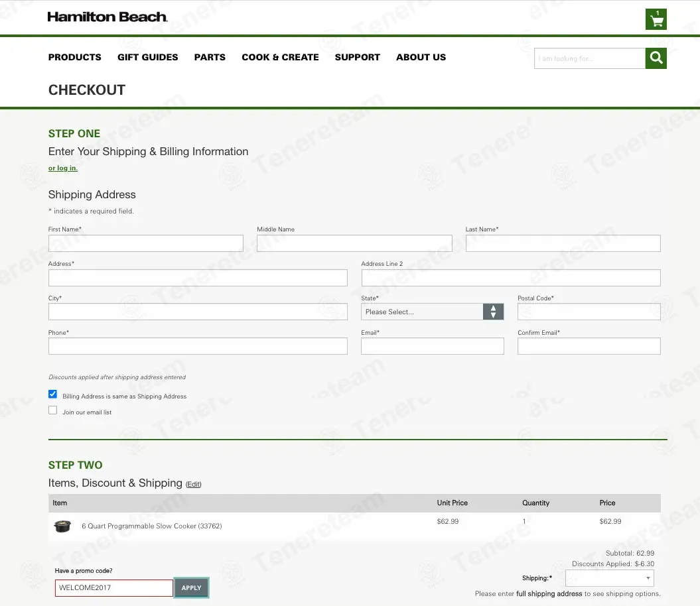Click the Edit link in Step Two
The image size is (700, 606).
(193, 484)
